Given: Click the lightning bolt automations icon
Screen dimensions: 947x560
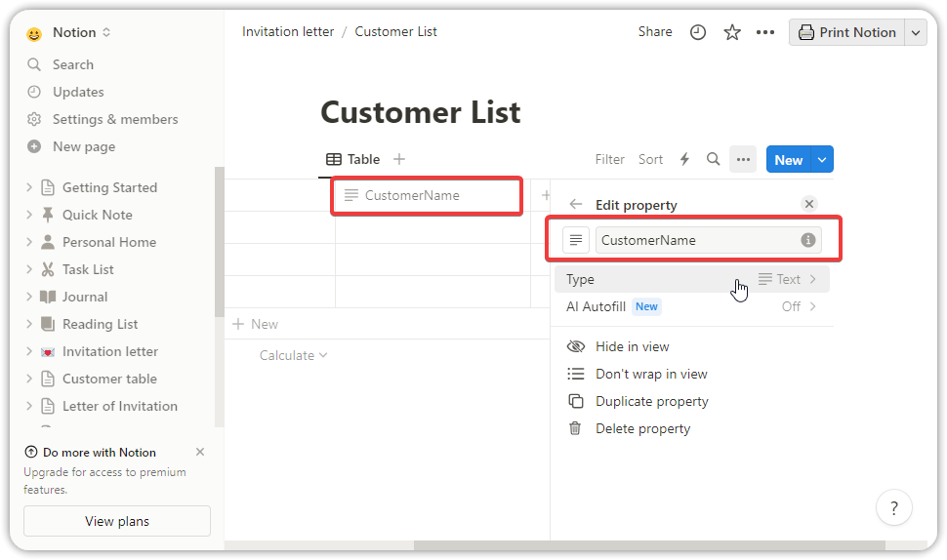Looking at the screenshot, I should (x=684, y=159).
